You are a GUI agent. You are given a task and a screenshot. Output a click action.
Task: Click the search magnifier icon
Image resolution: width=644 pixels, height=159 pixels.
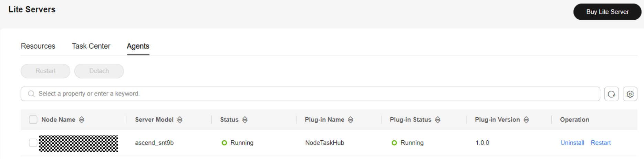(31, 94)
